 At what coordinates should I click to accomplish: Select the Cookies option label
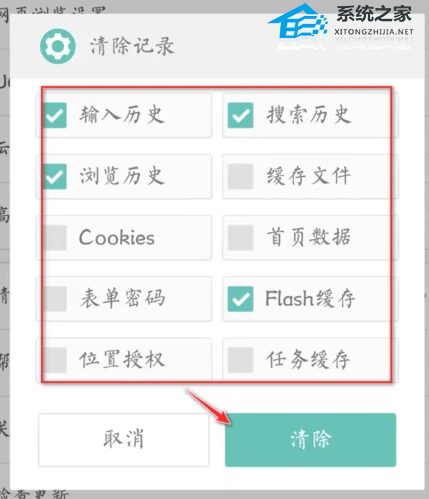coord(117,237)
